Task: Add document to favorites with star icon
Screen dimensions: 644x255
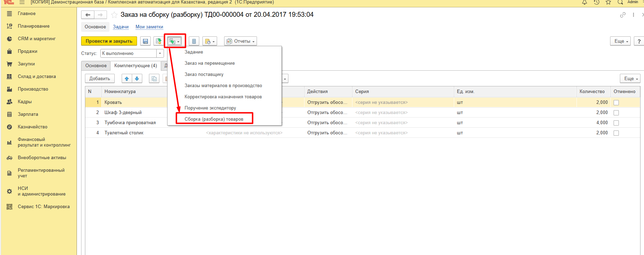Action: [114, 15]
